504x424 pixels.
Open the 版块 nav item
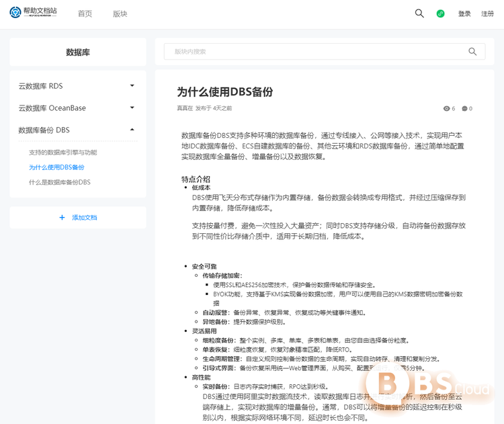click(x=120, y=14)
